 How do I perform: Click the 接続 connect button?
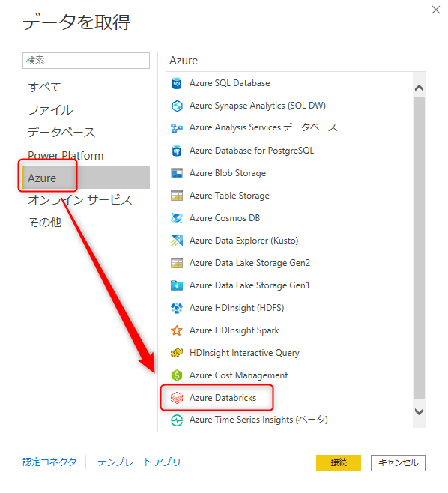[x=339, y=463]
